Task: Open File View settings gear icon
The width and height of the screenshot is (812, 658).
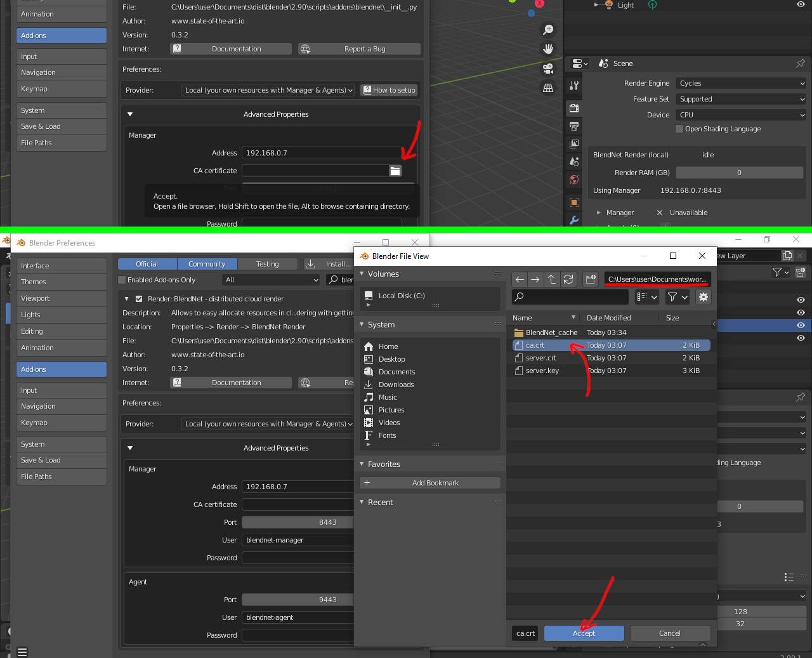Action: [x=703, y=297]
